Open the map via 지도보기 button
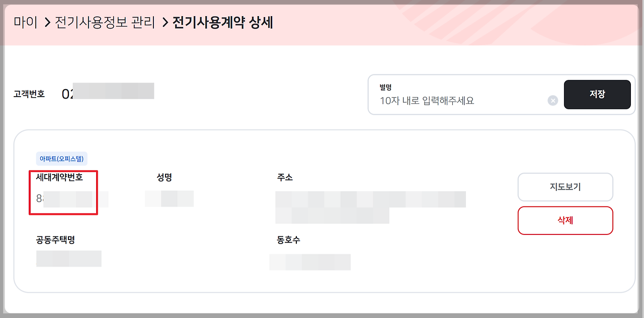 [x=565, y=187]
